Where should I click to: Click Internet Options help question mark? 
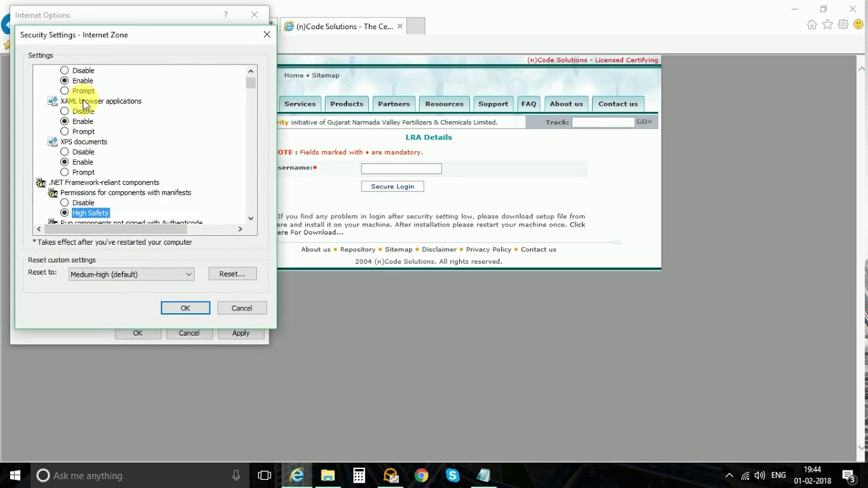tap(226, 14)
